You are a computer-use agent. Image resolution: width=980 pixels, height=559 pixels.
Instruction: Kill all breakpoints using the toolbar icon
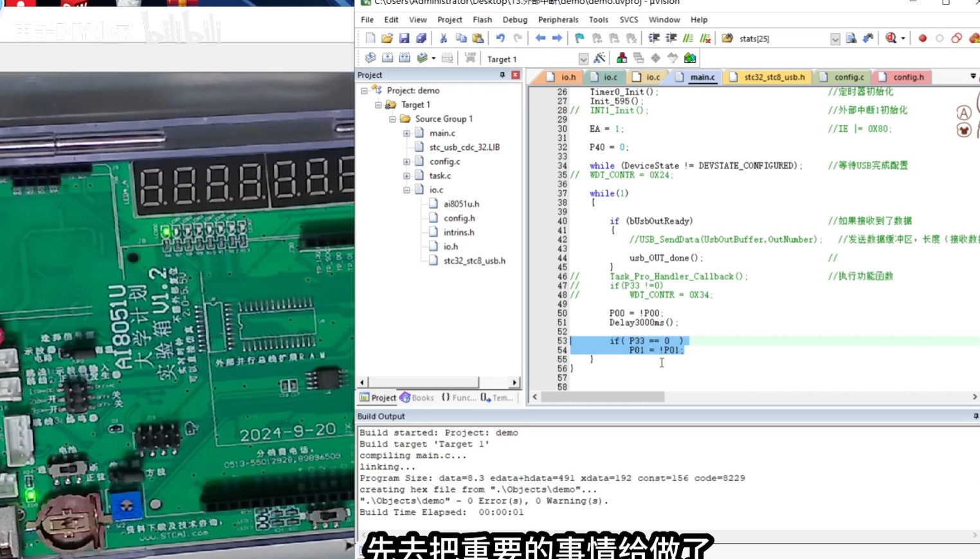974,38
